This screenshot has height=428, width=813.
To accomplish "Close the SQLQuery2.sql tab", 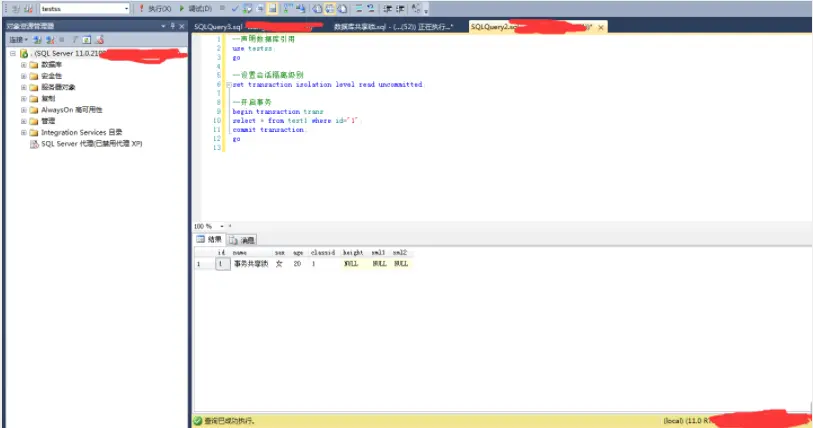I will click(601, 27).
